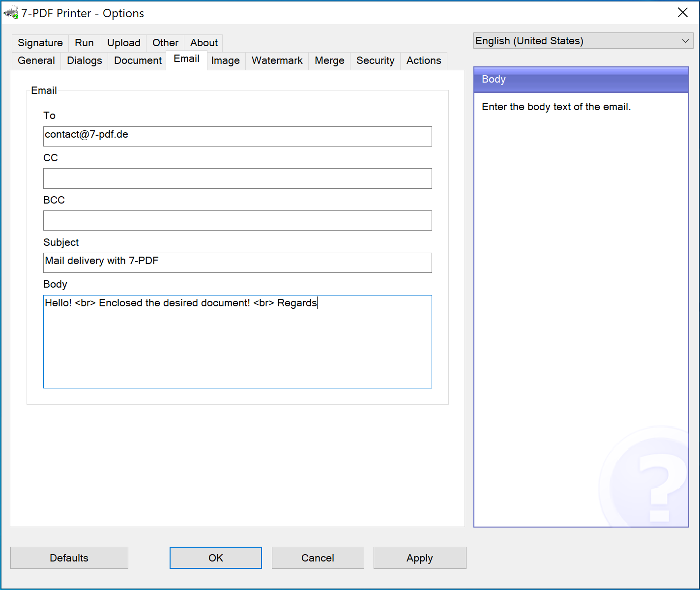
Task: Focus the CC input field
Action: point(237,178)
